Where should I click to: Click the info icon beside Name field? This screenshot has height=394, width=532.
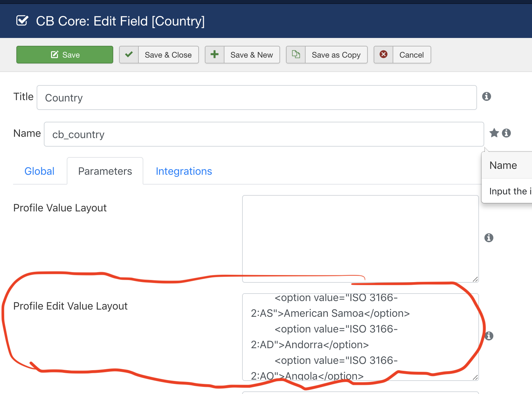(x=506, y=133)
